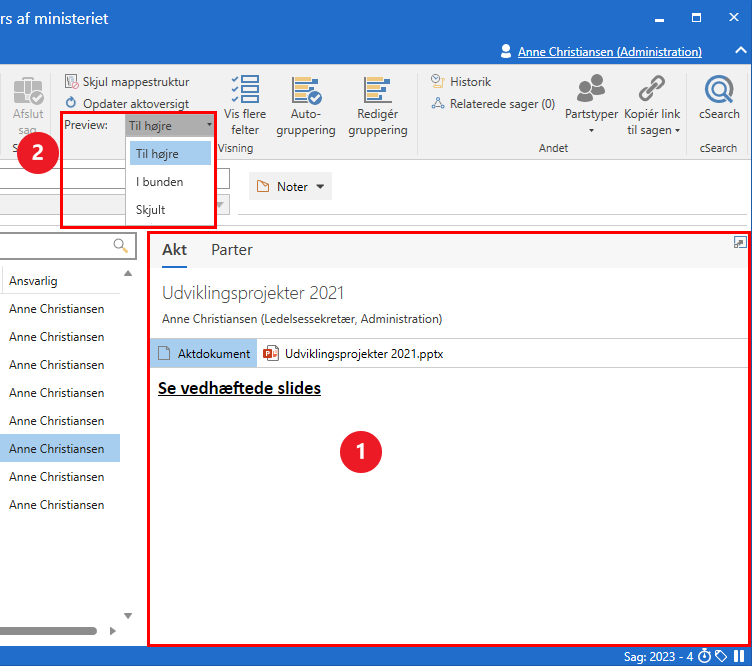Click Opdater aktoversigt
Screen dimensions: 752x666
tap(134, 104)
